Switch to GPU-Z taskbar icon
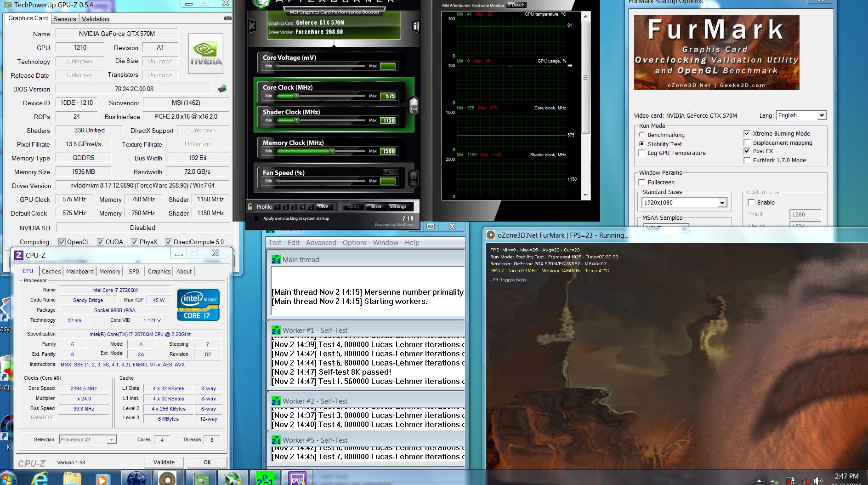Image resolution: width=868 pixels, height=485 pixels. (200, 479)
